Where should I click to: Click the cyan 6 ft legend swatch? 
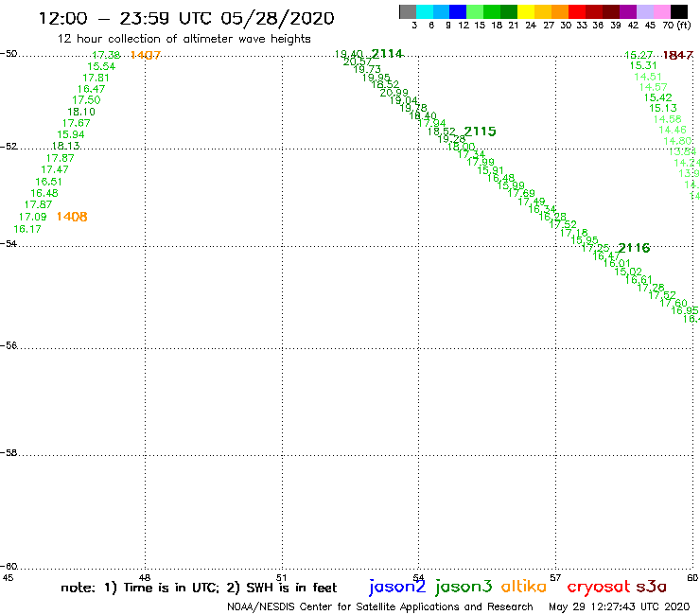click(425, 11)
